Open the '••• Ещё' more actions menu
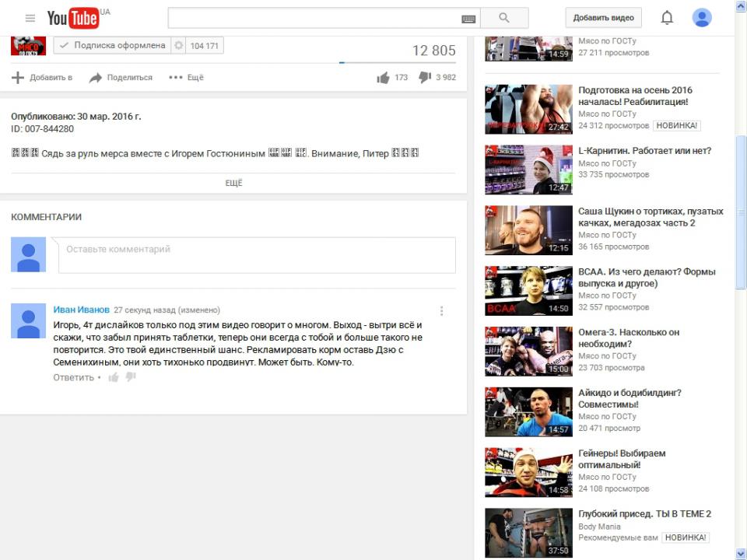The image size is (747, 560). [x=186, y=78]
